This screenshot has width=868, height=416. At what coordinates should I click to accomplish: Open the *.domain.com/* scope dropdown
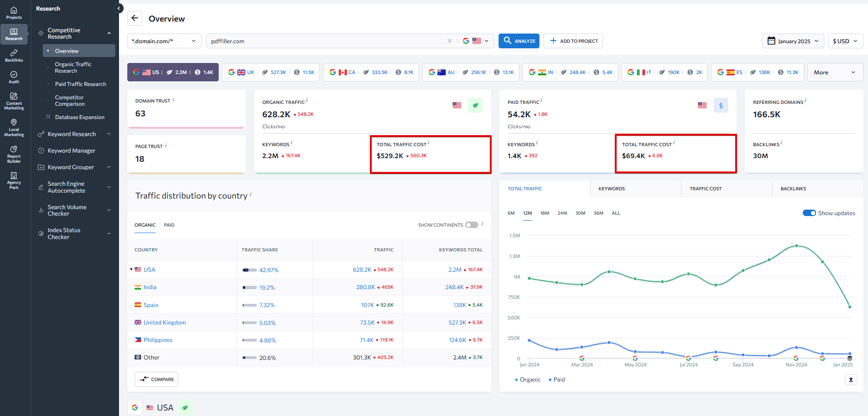click(x=164, y=41)
